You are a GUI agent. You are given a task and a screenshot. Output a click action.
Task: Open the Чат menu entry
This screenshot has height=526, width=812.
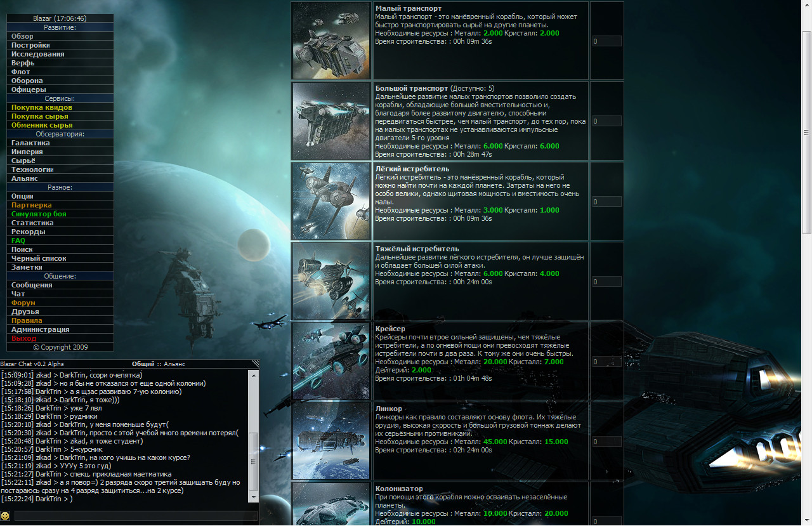click(x=18, y=294)
